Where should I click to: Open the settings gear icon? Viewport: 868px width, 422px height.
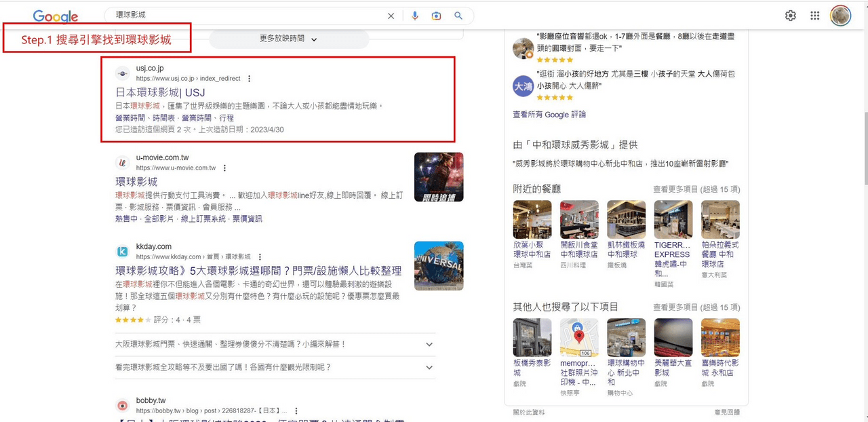coord(791,16)
